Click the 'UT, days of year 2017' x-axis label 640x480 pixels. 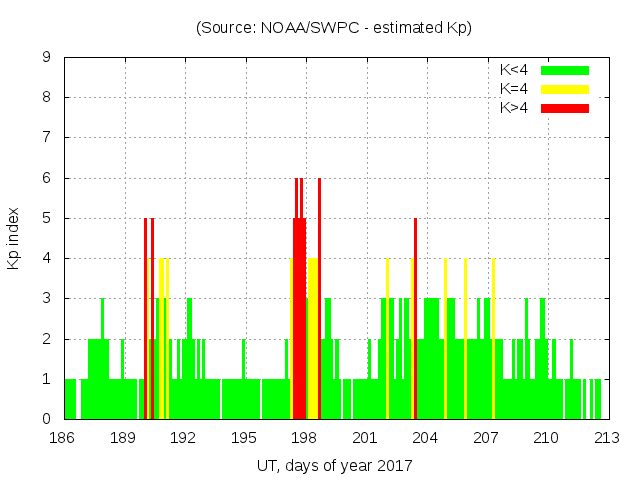[334, 465]
